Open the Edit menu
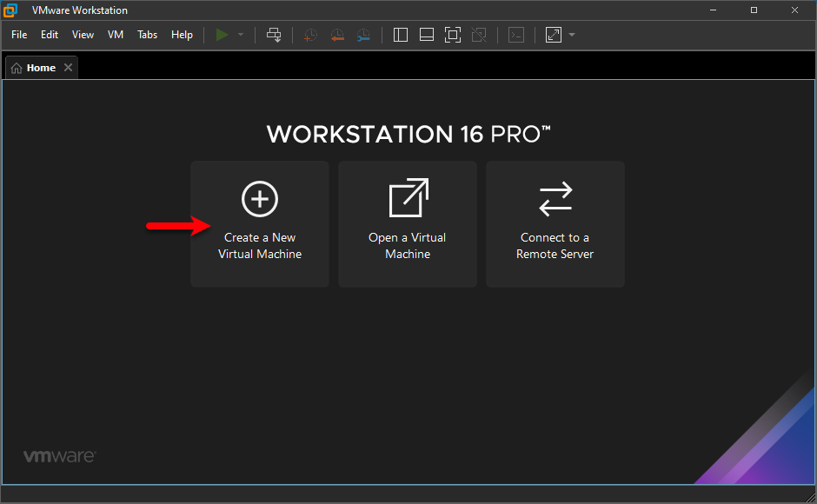This screenshot has height=504, width=817. 50,35
